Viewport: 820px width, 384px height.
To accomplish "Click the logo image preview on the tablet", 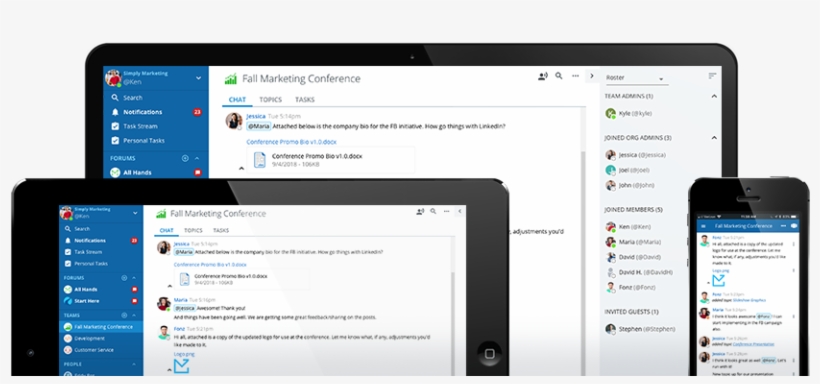I will (181, 366).
